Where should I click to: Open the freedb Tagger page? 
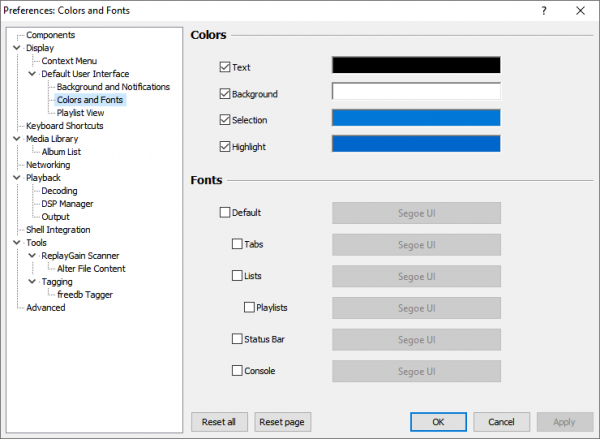pyautogui.click(x=84, y=295)
